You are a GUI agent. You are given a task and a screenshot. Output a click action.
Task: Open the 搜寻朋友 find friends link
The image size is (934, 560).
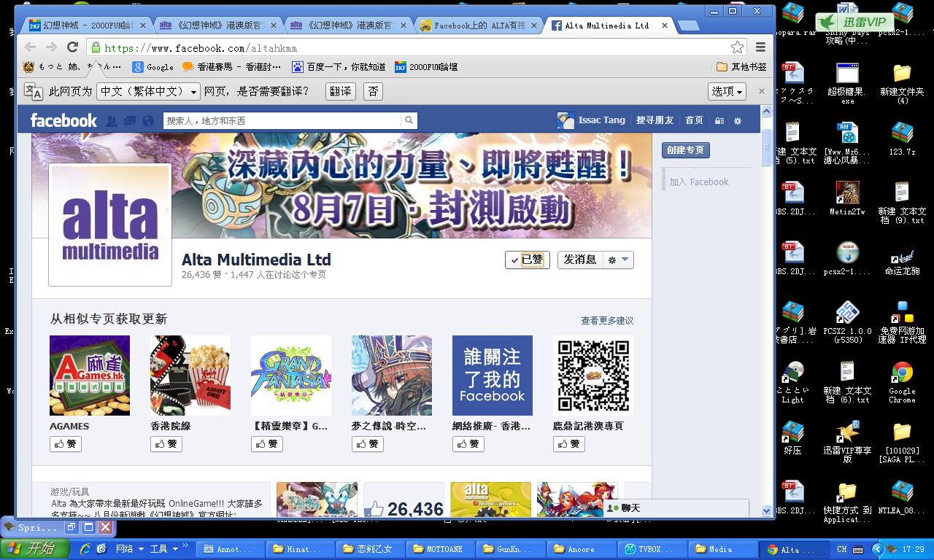pyautogui.click(x=655, y=120)
